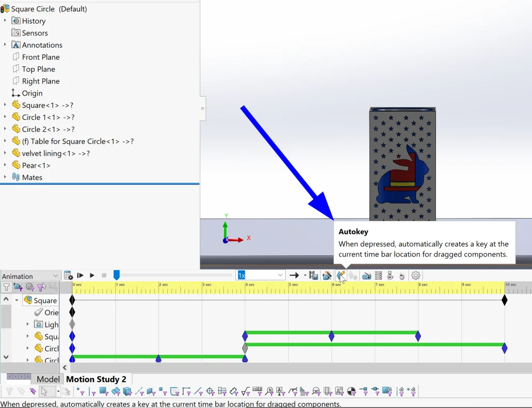
Task: Open the selection tool dropdown arrow
Action: [x=58, y=391]
